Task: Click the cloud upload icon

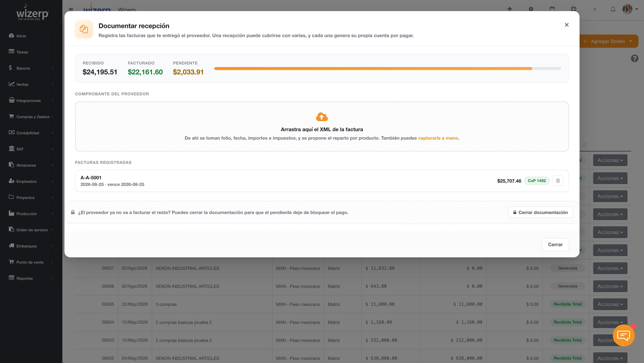Action: tap(322, 117)
